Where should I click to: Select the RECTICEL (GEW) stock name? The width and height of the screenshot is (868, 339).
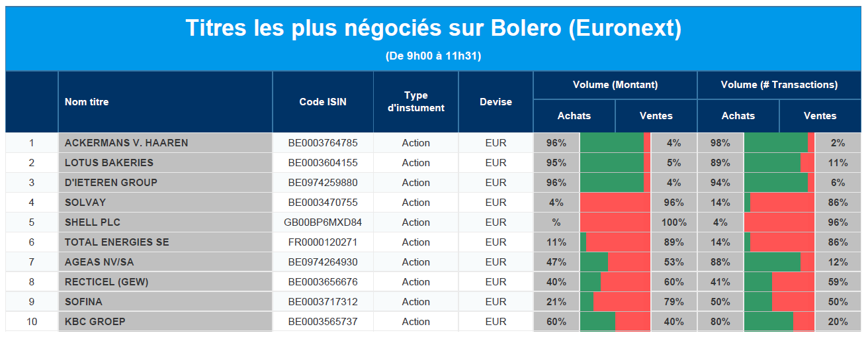point(107,282)
